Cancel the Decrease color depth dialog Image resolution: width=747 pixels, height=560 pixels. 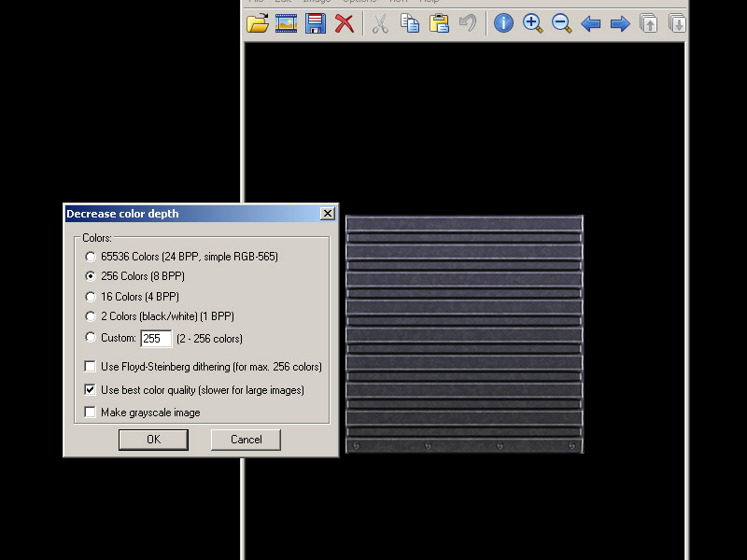point(246,440)
